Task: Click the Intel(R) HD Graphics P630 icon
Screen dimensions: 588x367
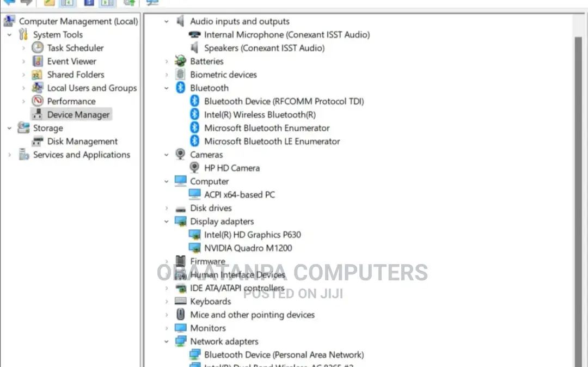Action: pyautogui.click(x=194, y=235)
